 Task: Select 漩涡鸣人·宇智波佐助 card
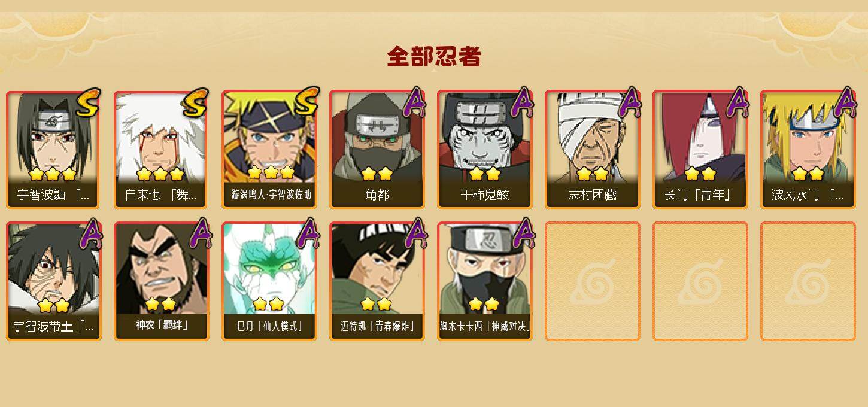point(269,150)
